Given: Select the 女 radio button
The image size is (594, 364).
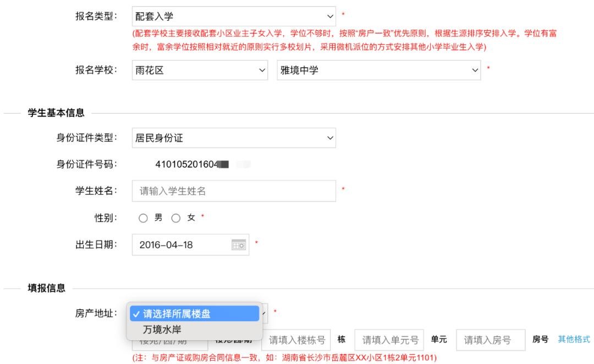Looking at the screenshot, I should point(176,218).
